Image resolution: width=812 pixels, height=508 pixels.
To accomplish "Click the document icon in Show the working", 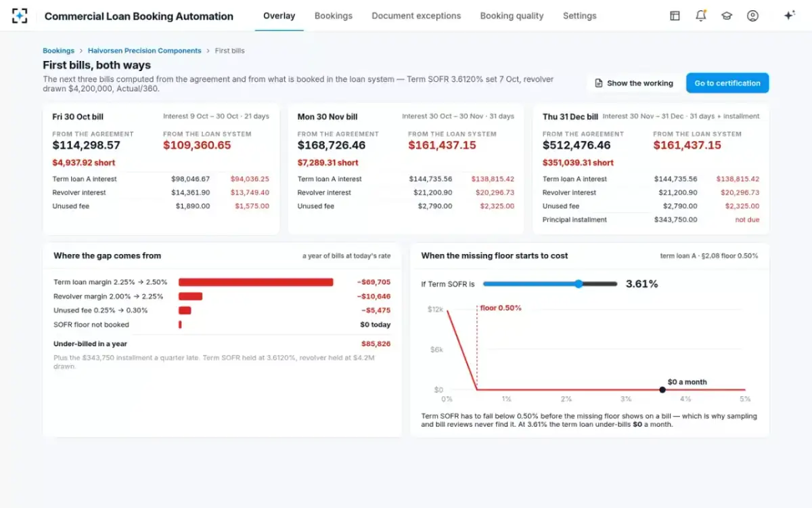I will click(x=598, y=83).
